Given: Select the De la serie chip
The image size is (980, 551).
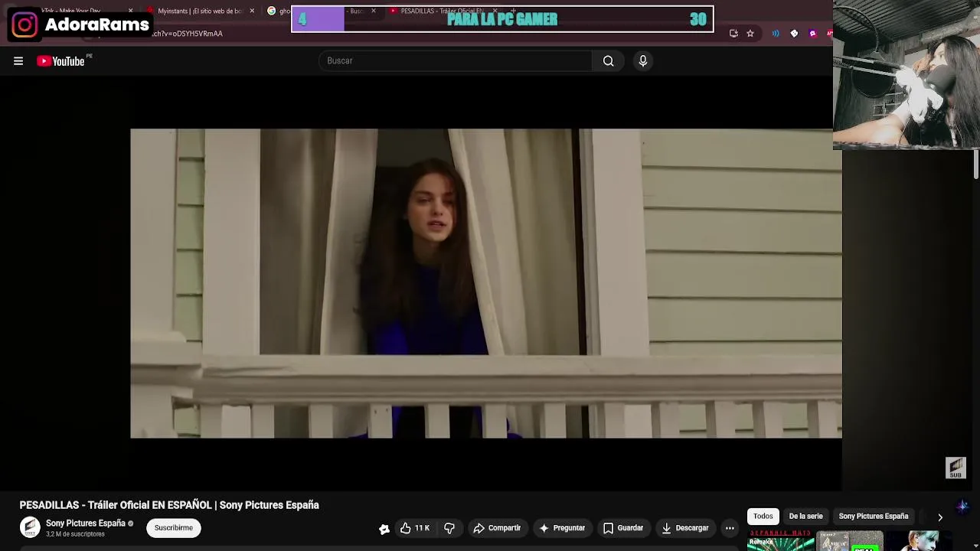Looking at the screenshot, I should (806, 517).
